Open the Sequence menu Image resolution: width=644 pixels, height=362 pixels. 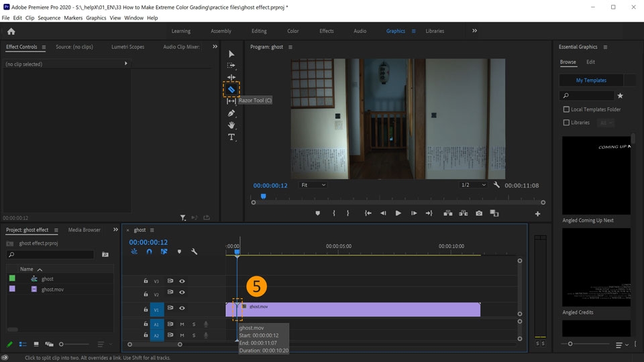pyautogui.click(x=49, y=18)
